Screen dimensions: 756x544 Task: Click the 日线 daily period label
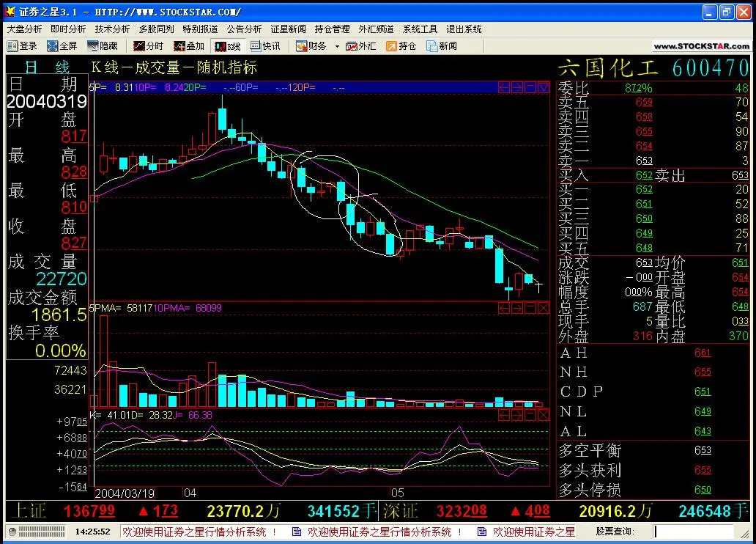pos(47,67)
